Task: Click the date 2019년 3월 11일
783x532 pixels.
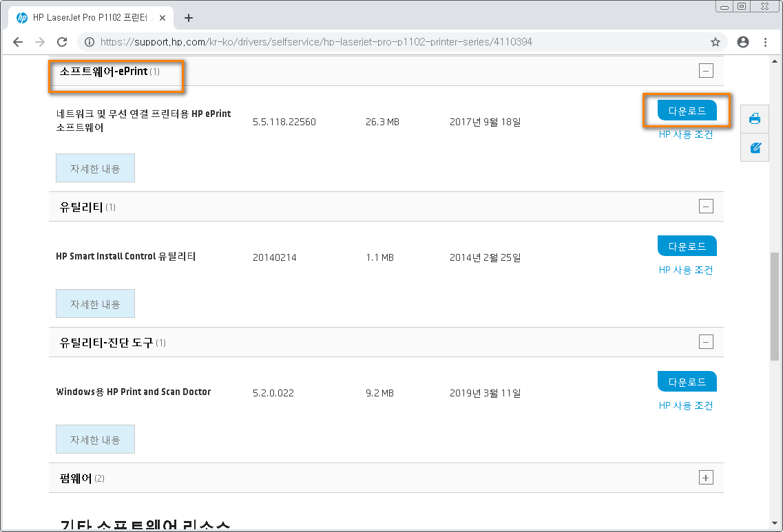Action: 485,393
